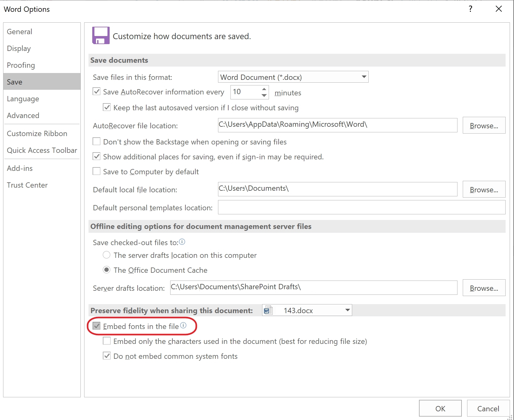Go to Advanced options
Screen dimensions: 514x420
tap(42, 116)
